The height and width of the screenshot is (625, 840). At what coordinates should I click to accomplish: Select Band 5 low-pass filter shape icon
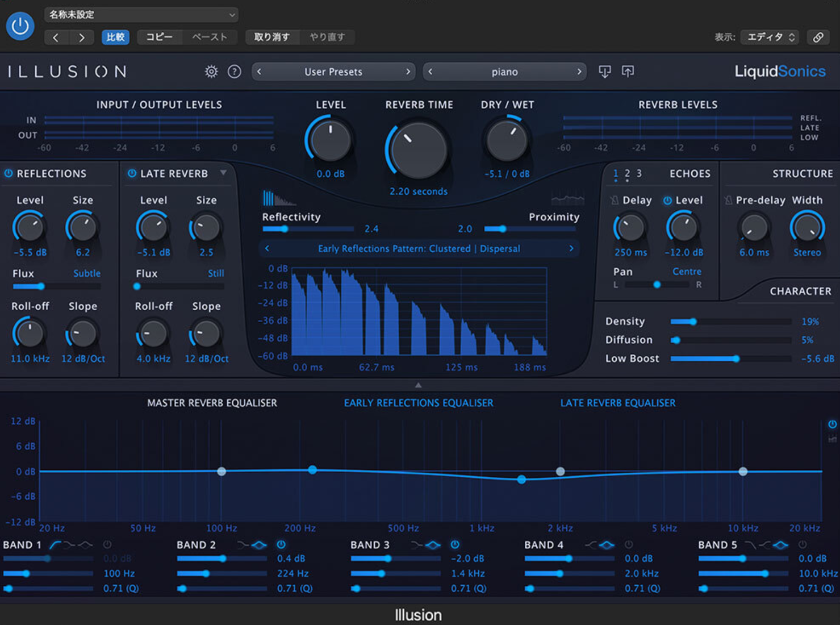[x=750, y=545]
